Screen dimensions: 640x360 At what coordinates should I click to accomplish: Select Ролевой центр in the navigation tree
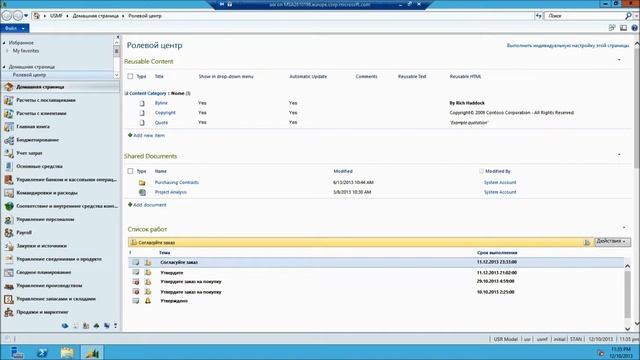pos(29,75)
